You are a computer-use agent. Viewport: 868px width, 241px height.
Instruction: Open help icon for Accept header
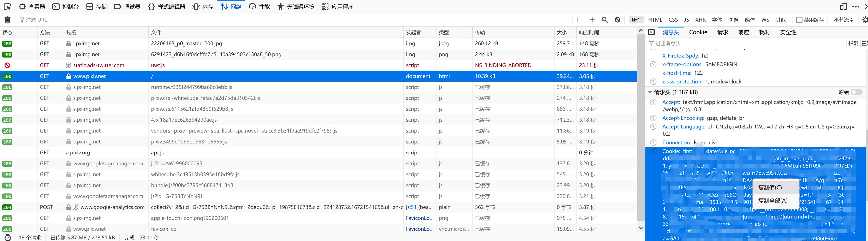coord(653,102)
